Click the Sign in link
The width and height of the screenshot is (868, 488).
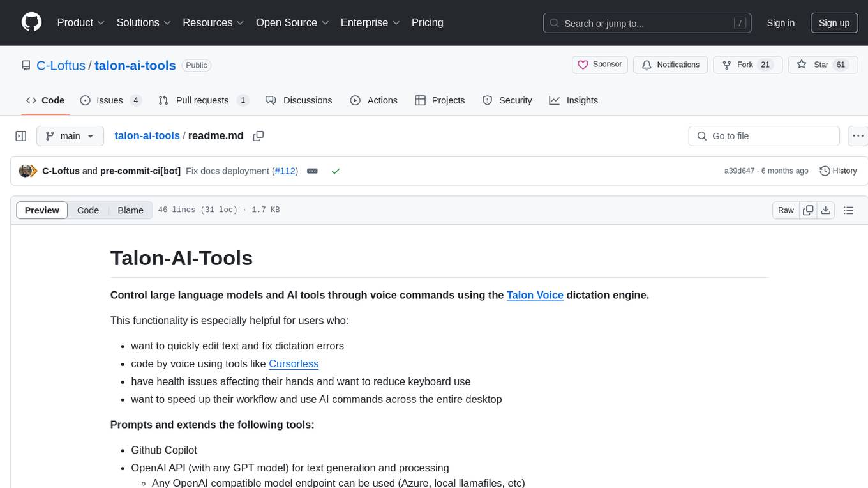point(781,23)
